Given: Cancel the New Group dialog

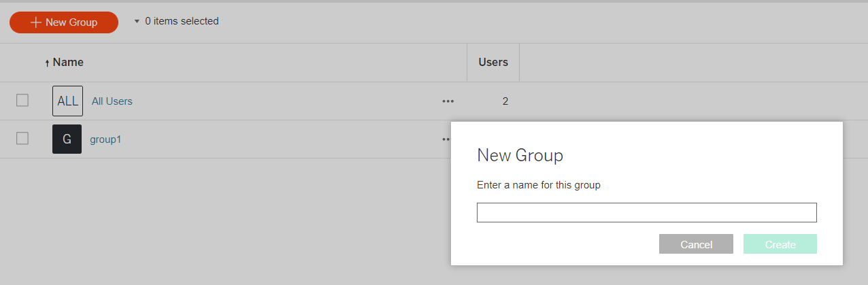Looking at the screenshot, I should pyautogui.click(x=696, y=244).
